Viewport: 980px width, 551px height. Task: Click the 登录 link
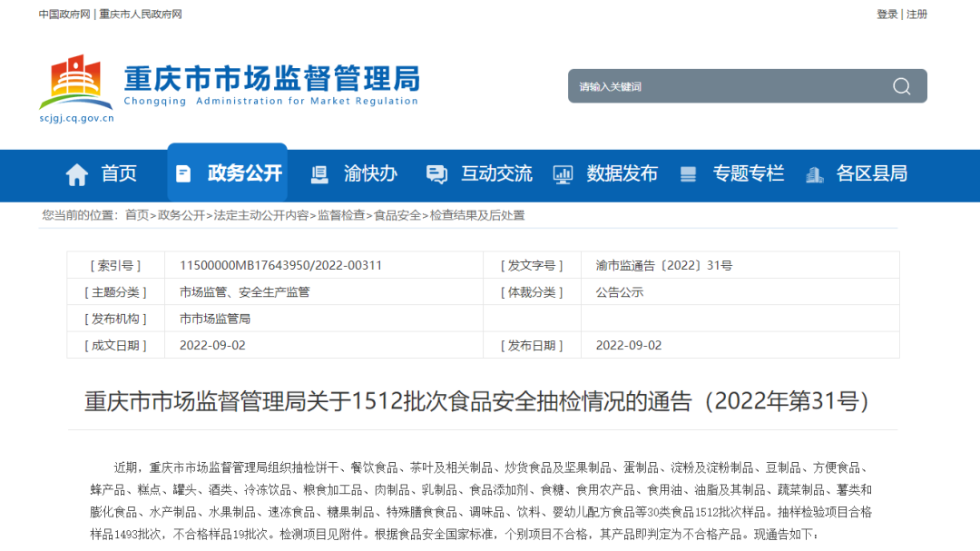887,15
